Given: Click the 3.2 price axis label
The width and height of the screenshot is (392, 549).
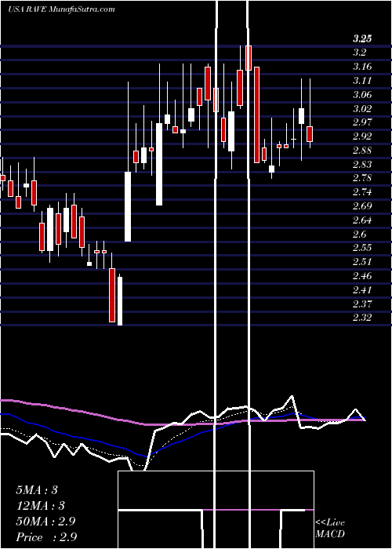Looking at the screenshot, I should pyautogui.click(x=360, y=53).
